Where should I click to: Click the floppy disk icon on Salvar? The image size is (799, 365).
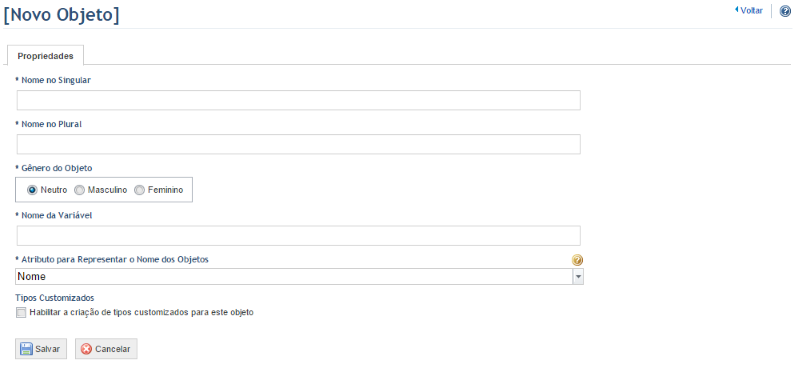click(26, 349)
